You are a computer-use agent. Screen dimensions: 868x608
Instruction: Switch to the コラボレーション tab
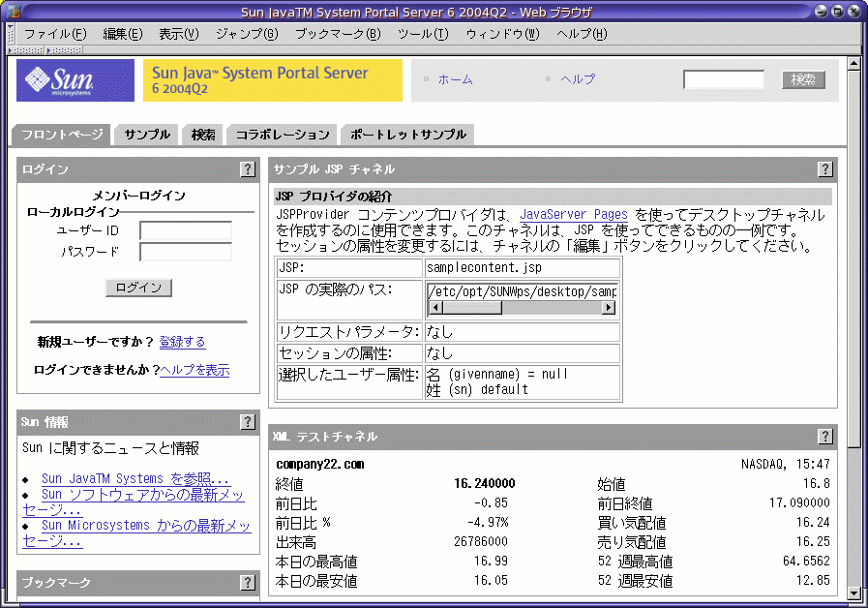click(x=283, y=135)
